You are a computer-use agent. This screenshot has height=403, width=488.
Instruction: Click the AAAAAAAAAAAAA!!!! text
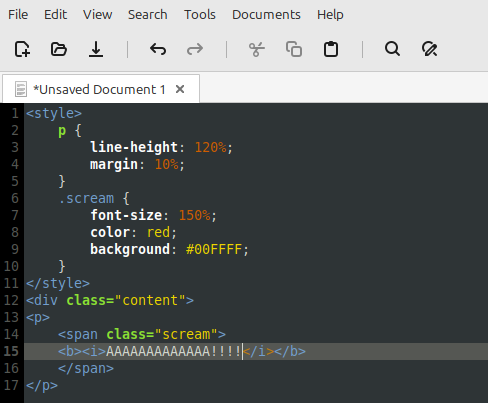point(173,351)
